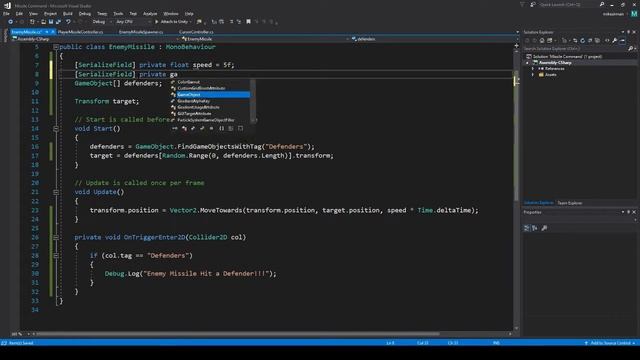
Task: Toggle the bookmark toolbar icon
Action: [248, 22]
